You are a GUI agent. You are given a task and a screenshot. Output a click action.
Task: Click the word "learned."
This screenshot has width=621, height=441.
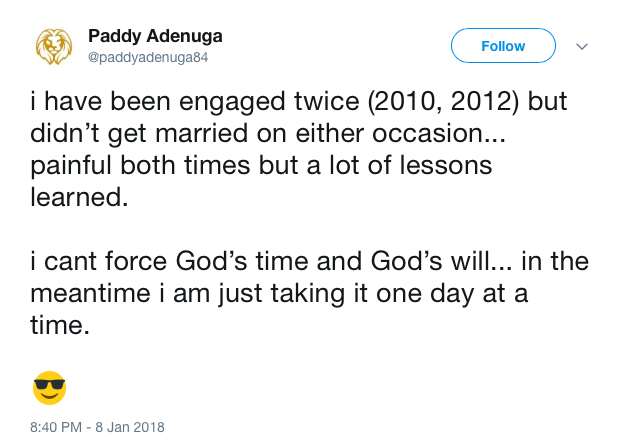[80, 197]
